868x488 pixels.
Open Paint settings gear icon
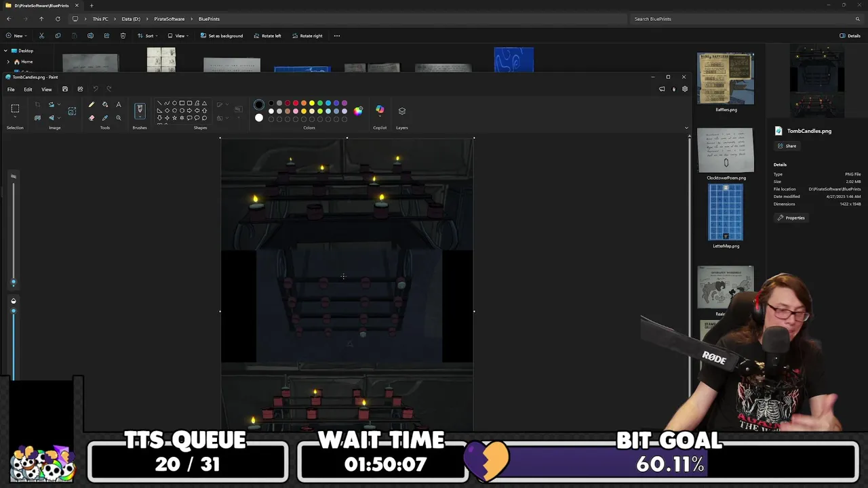685,89
